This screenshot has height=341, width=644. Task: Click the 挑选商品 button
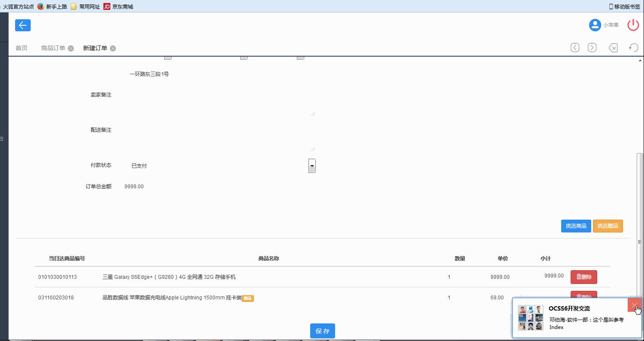(576, 226)
